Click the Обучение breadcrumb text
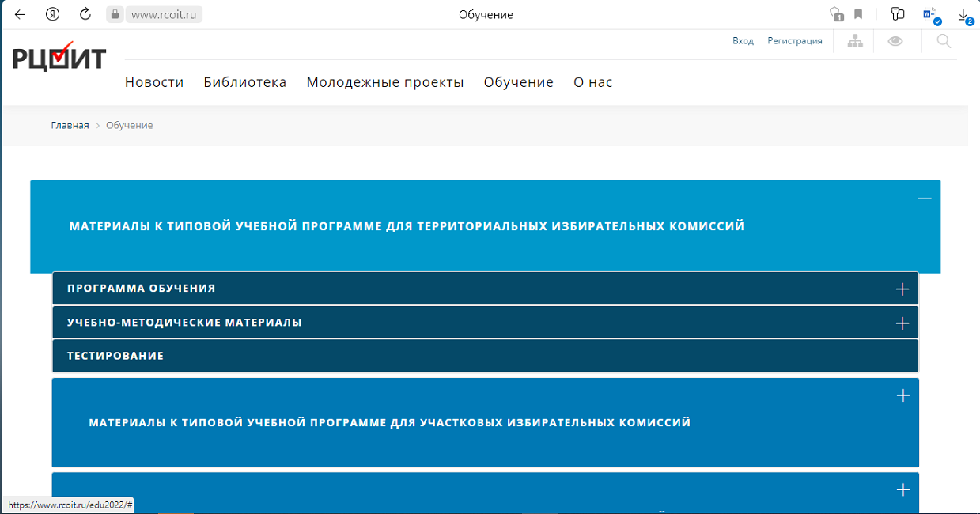This screenshot has height=514, width=980. pos(130,125)
